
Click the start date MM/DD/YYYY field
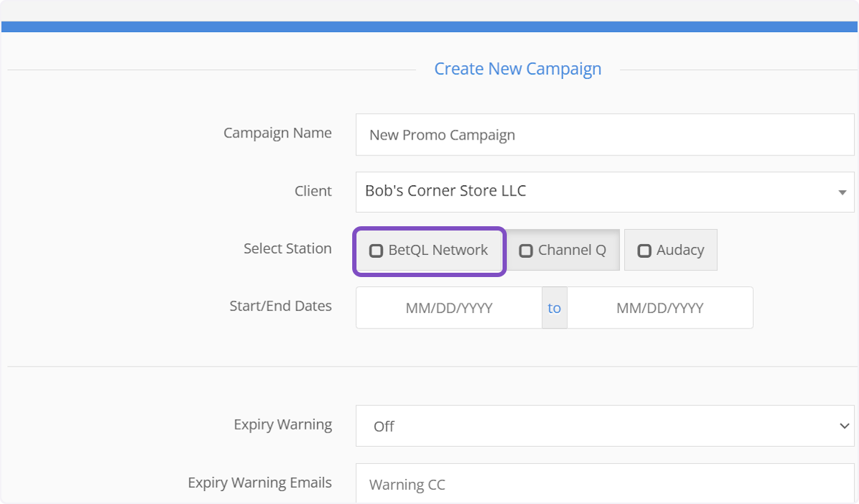tap(449, 308)
